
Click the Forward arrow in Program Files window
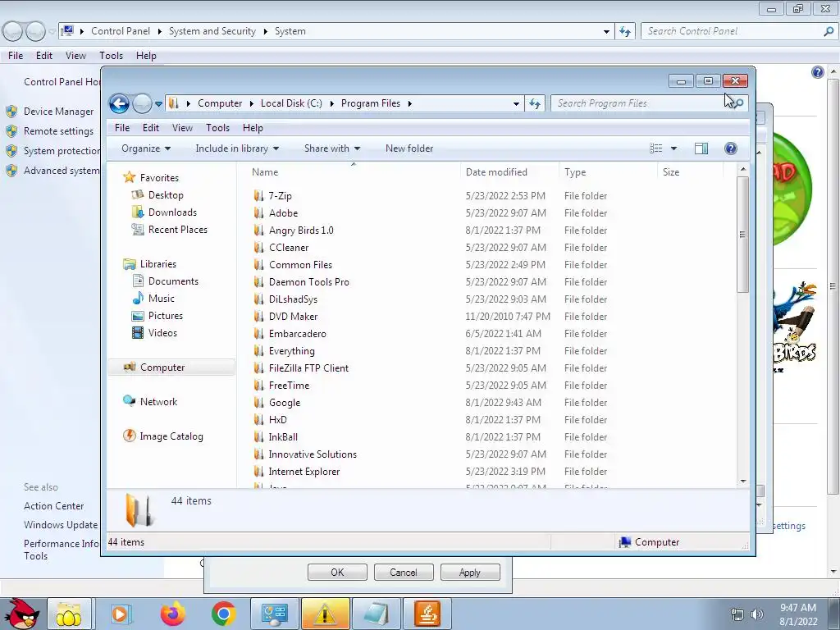tap(142, 103)
